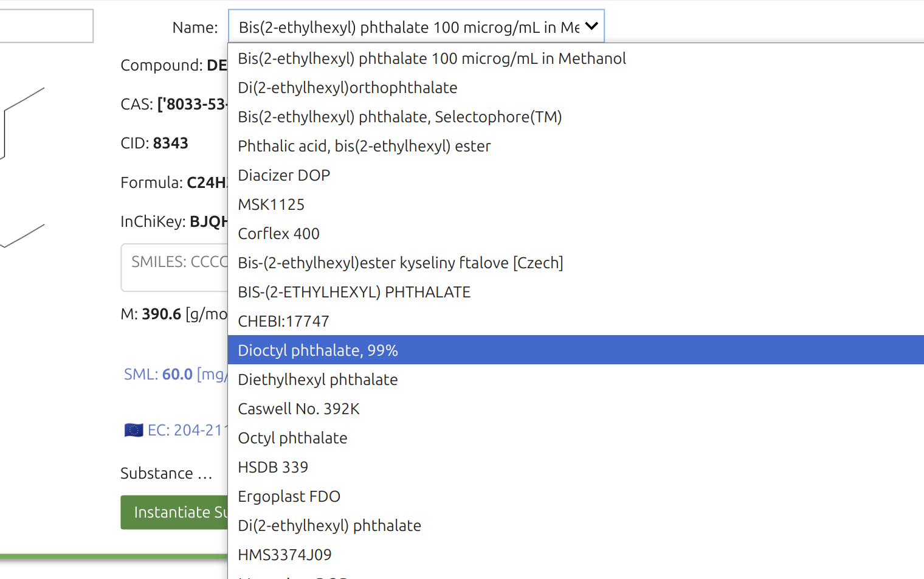
Task: Choose 'Diacizer DOP' name option
Action: click(576, 175)
